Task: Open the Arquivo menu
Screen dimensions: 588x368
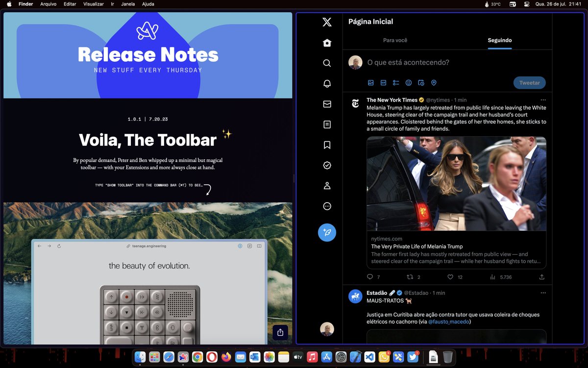Action: pos(48,4)
